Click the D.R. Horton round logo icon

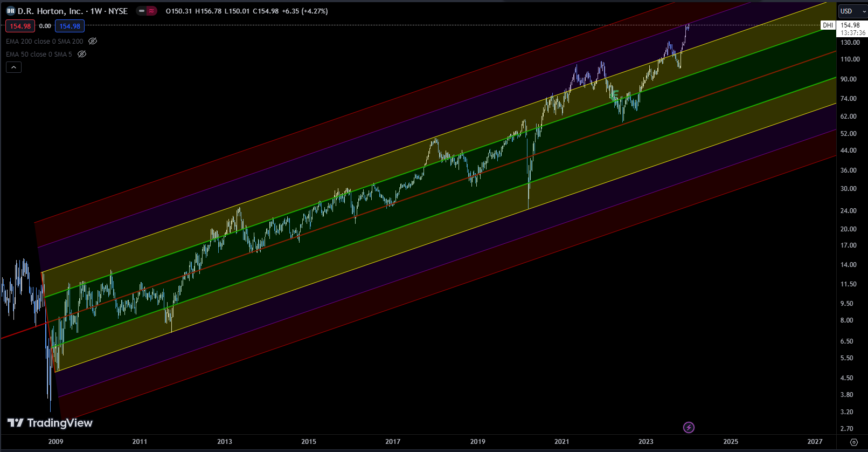click(x=10, y=11)
